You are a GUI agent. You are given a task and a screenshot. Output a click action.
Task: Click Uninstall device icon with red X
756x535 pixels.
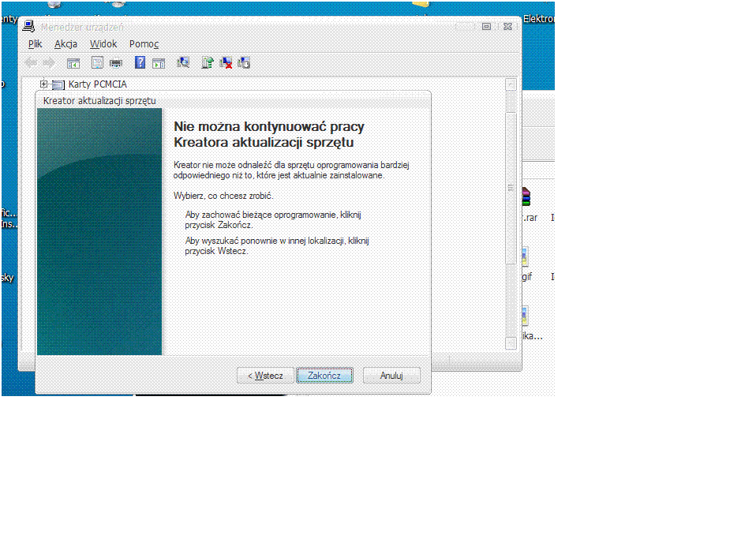(226, 62)
